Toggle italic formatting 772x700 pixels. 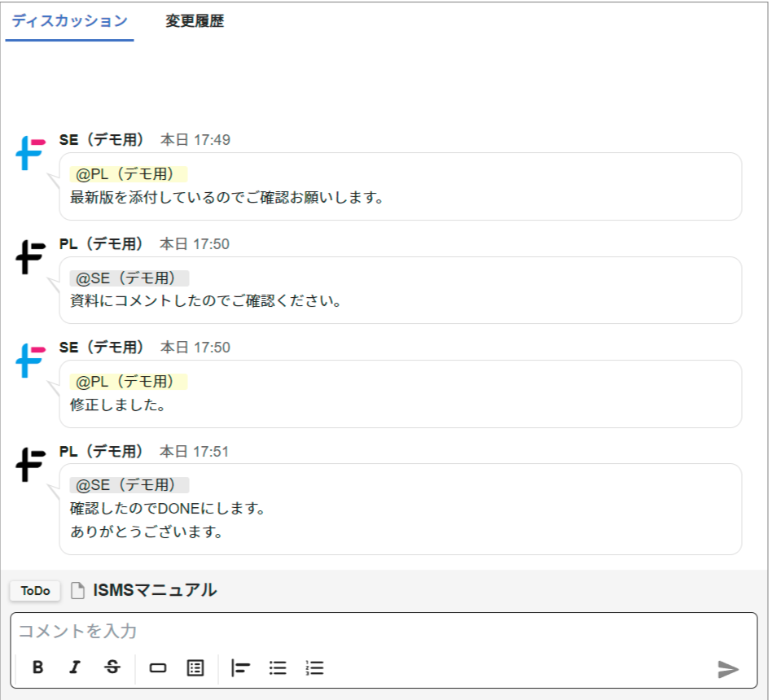(74, 667)
